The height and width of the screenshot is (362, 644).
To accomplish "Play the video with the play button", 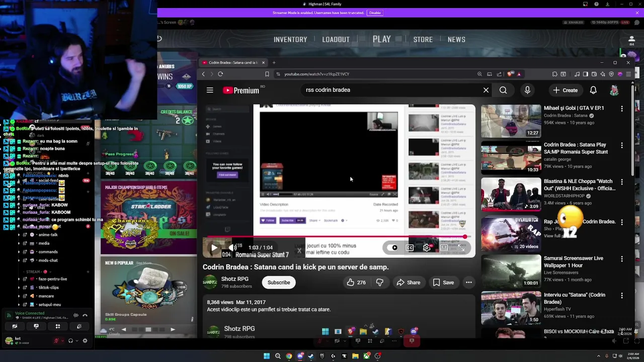I will tap(214, 247).
